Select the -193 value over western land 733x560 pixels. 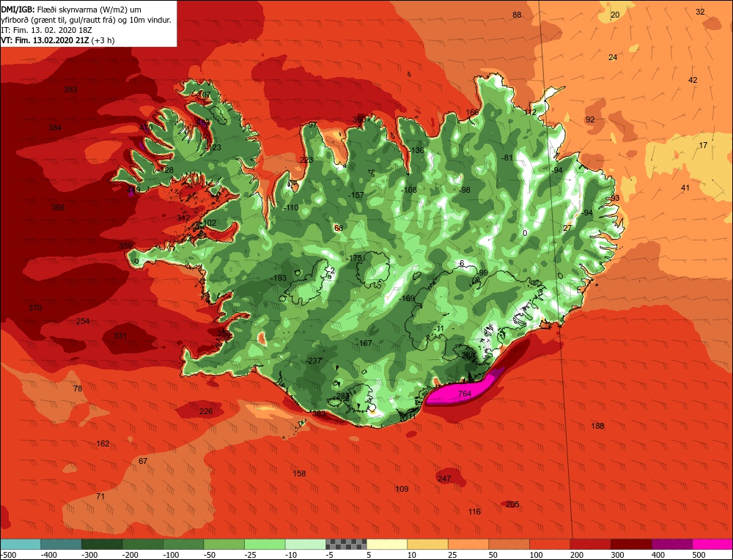pos(278,278)
